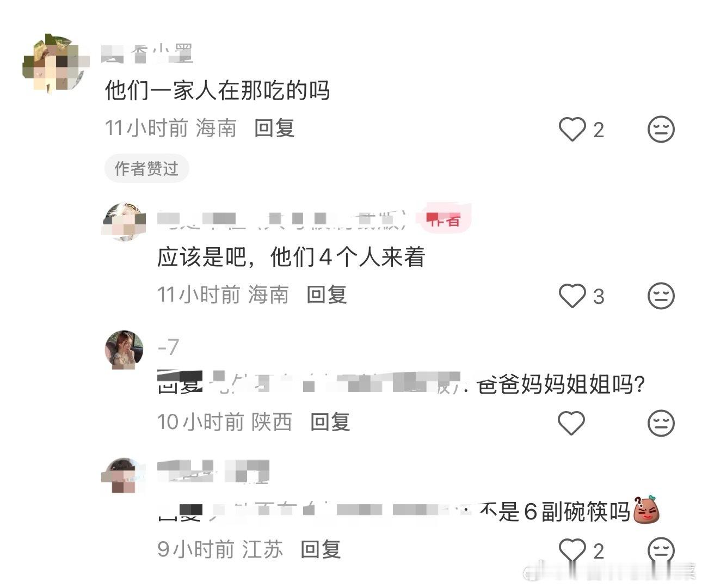Dislike the Jiangsu comment about chopsticks
The width and height of the screenshot is (702, 588).
coord(661,550)
